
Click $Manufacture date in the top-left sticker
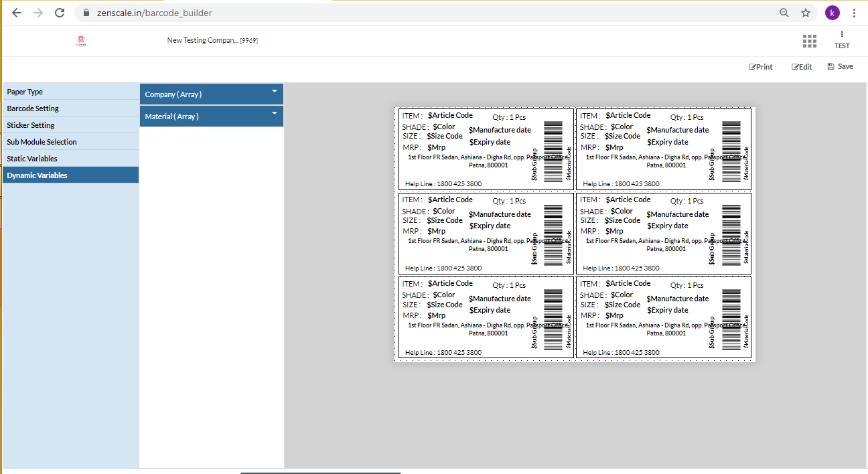point(500,130)
